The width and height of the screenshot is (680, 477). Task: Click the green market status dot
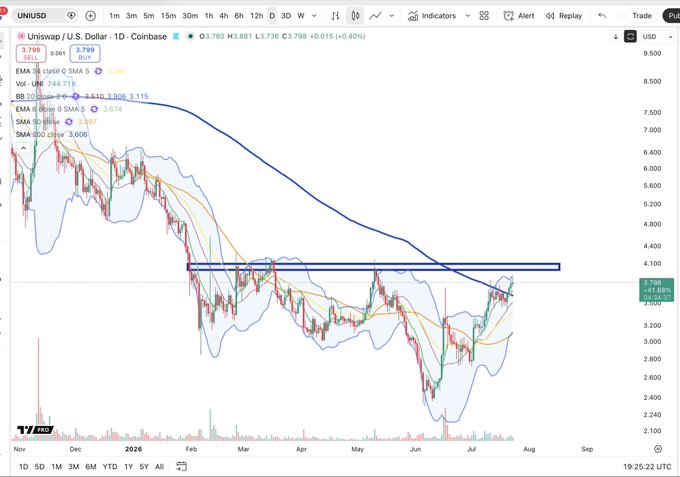(x=190, y=36)
